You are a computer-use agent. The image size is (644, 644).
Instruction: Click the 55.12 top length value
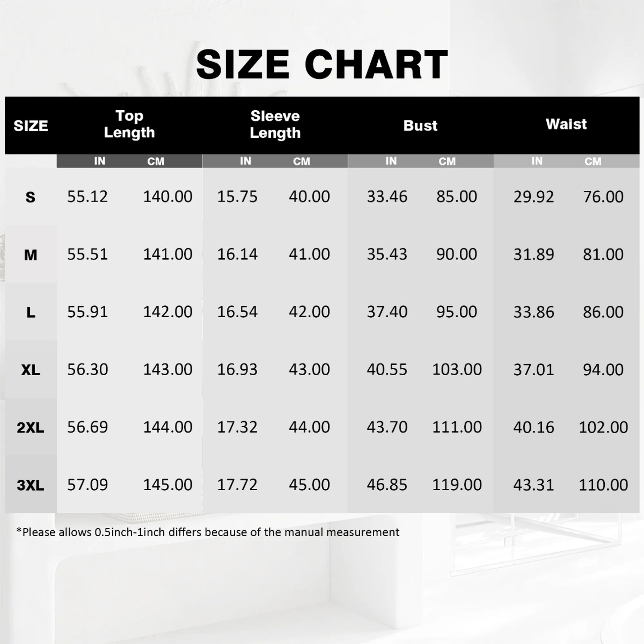click(88, 197)
